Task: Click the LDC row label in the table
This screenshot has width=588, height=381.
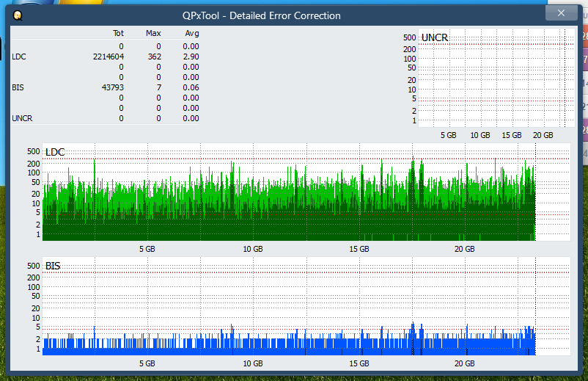Action: [x=19, y=57]
